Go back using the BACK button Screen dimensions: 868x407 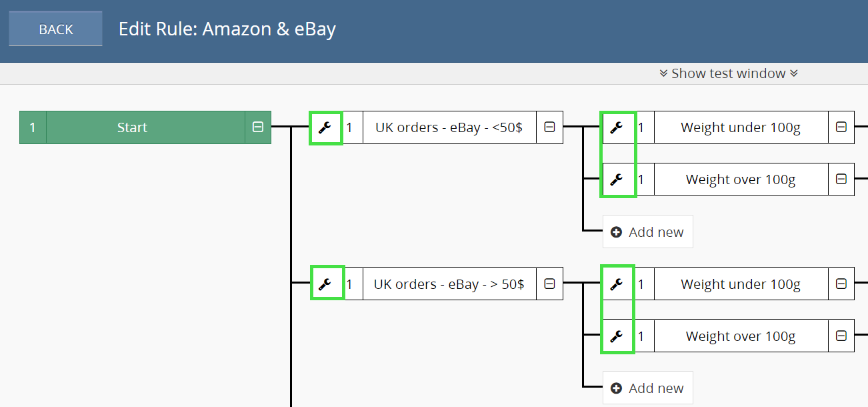pos(56,29)
